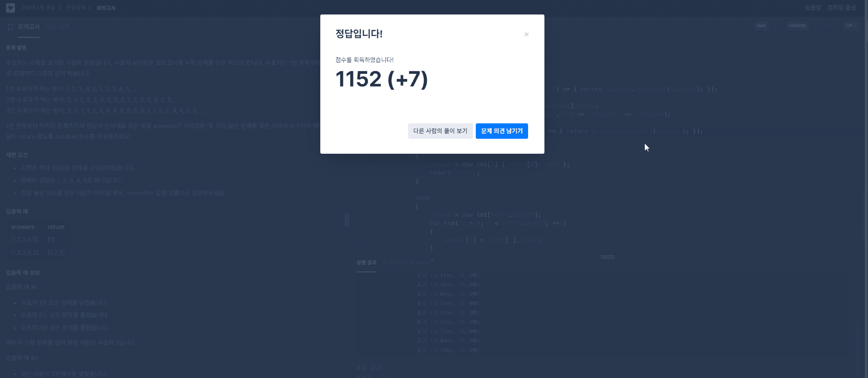Click result line 통과 (1.06ms, 31.3MB)

coord(449,294)
